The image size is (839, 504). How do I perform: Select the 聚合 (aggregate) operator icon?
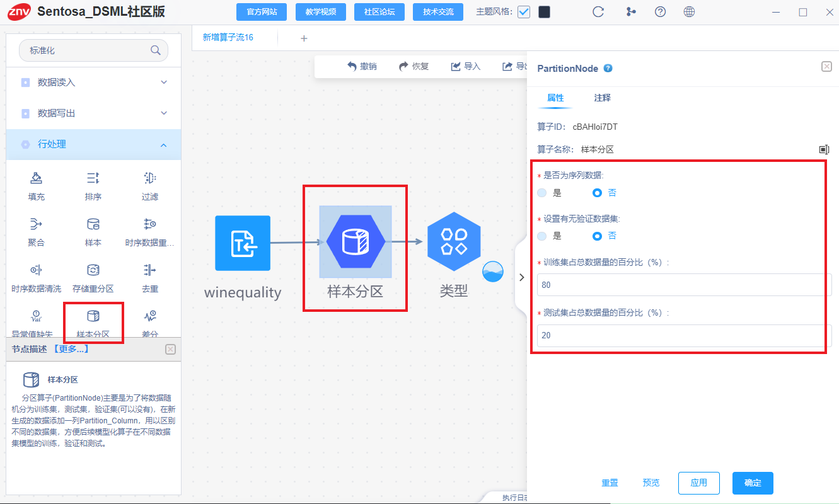click(x=37, y=224)
